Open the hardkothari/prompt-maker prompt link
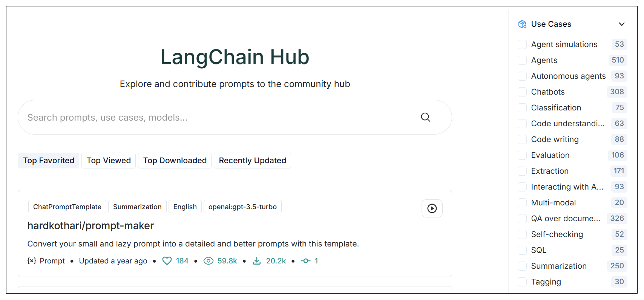Viewport: 644px width, 300px height. [90, 226]
